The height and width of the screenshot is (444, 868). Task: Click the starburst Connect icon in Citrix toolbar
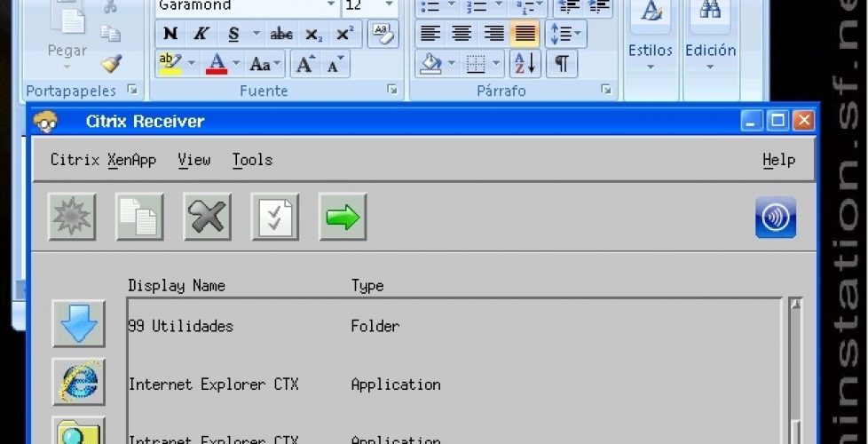pyautogui.click(x=72, y=217)
